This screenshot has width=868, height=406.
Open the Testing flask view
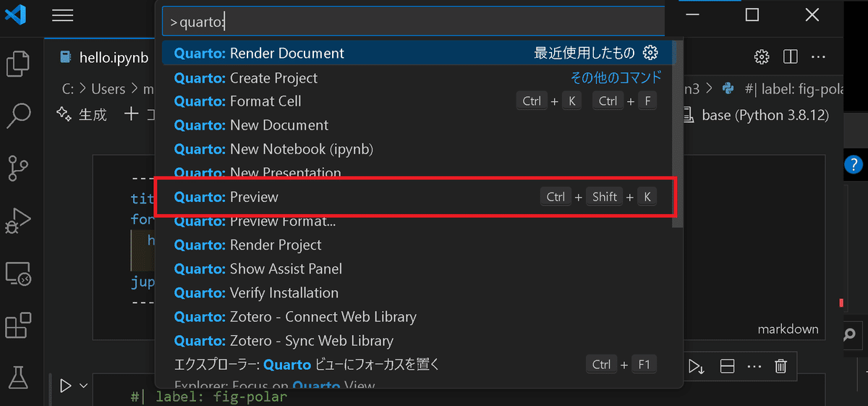(18, 377)
